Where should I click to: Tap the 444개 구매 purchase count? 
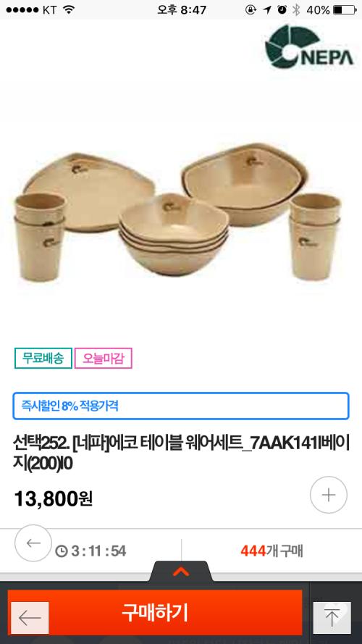tap(271, 551)
